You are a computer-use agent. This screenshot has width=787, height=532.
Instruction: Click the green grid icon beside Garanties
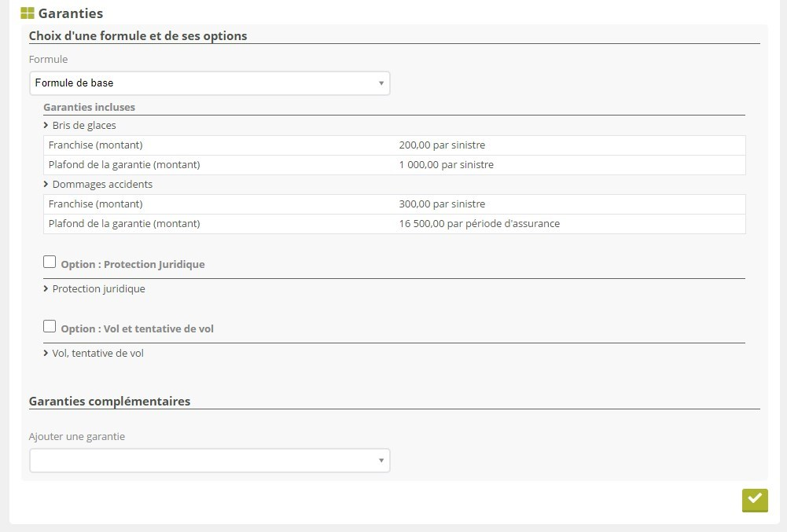[28, 13]
